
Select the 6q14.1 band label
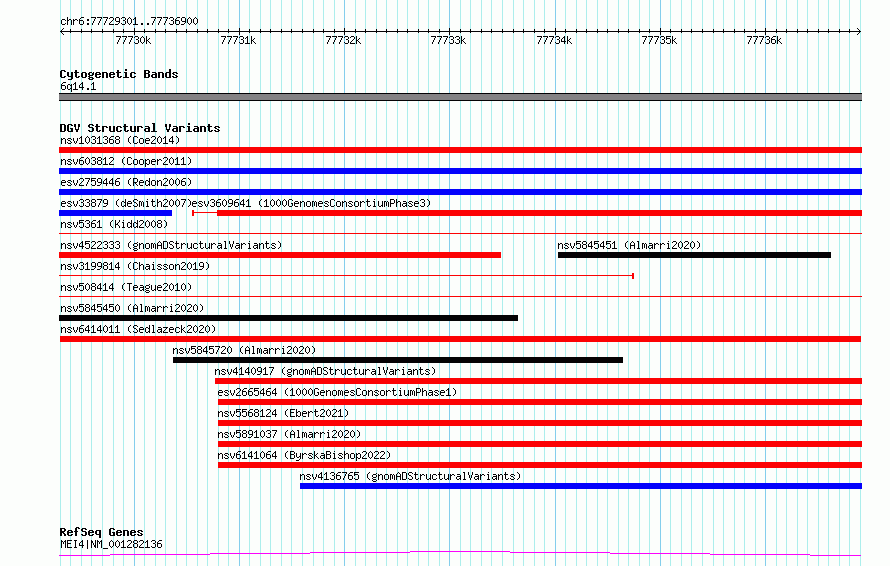[x=78, y=86]
